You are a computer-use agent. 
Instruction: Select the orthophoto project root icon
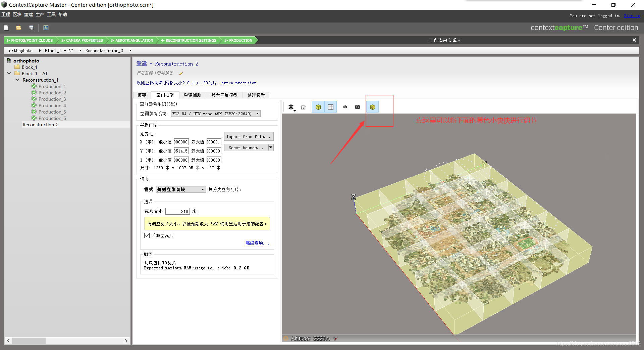[x=9, y=61]
